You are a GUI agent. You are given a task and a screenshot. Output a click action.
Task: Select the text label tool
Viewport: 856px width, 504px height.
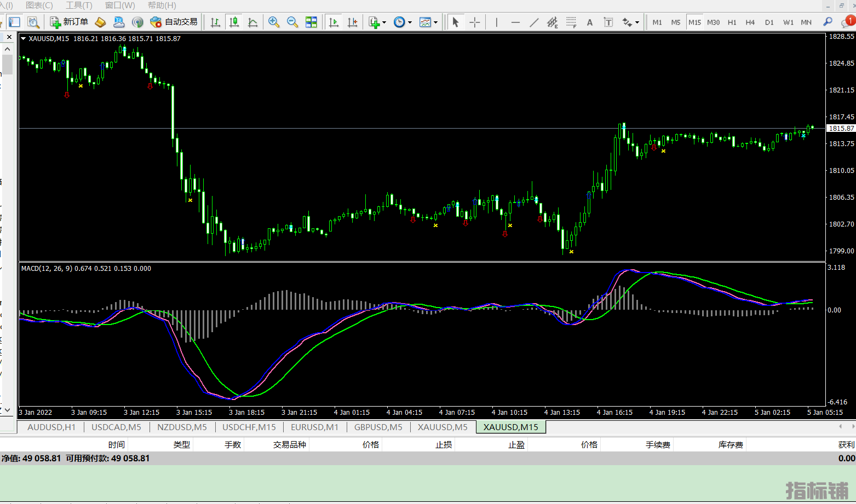pos(608,22)
